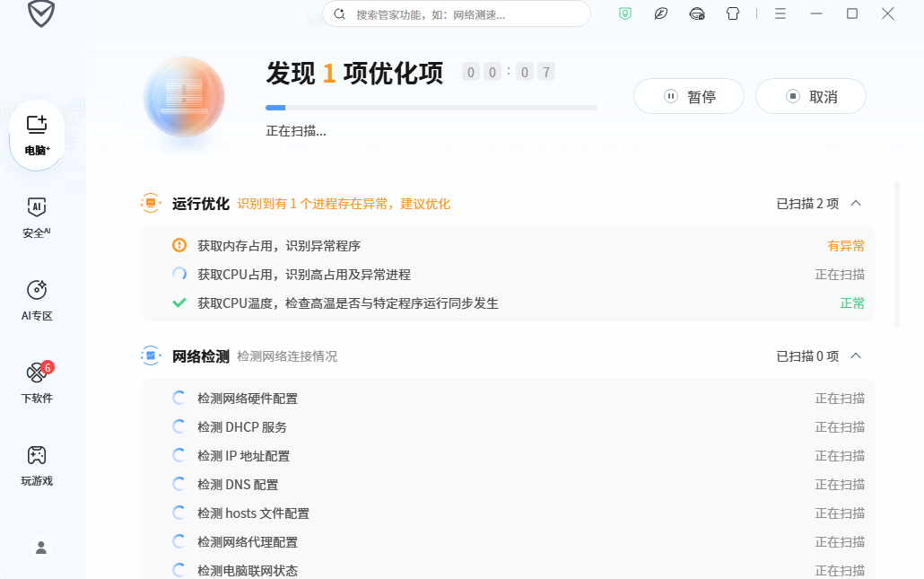Select row 检测电脑联网状态
The width and height of the screenshot is (924, 579).
(508, 571)
